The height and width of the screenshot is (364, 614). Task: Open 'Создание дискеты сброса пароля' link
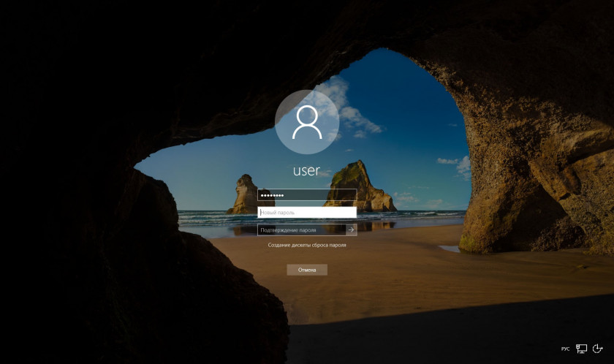coord(307,246)
